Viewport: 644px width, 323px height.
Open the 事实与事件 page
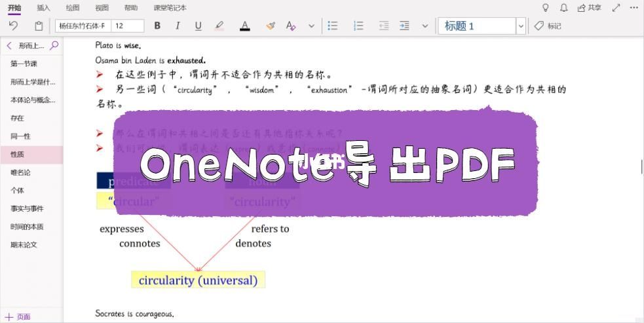31,208
